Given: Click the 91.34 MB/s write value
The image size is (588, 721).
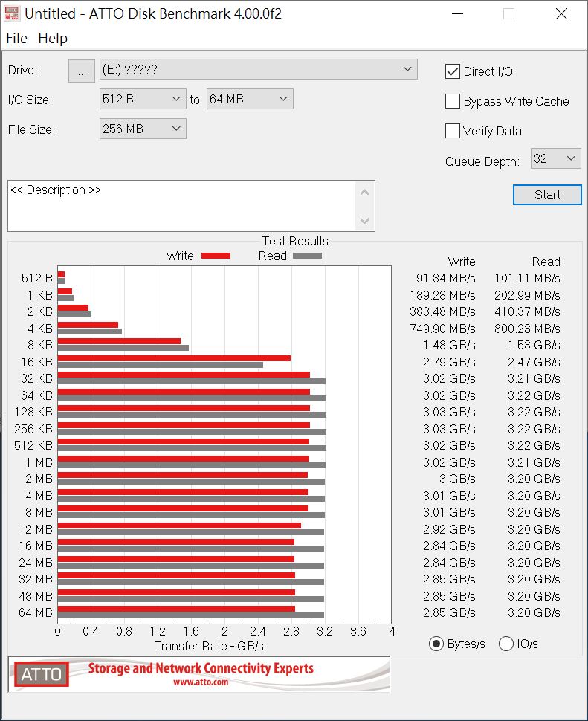Looking at the screenshot, I should click(445, 278).
